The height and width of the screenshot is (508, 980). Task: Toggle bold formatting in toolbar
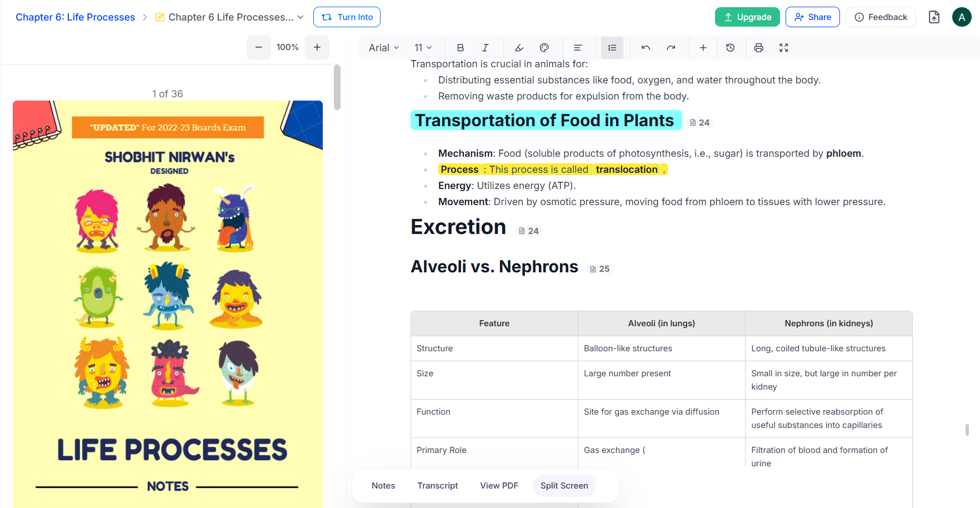pos(460,48)
